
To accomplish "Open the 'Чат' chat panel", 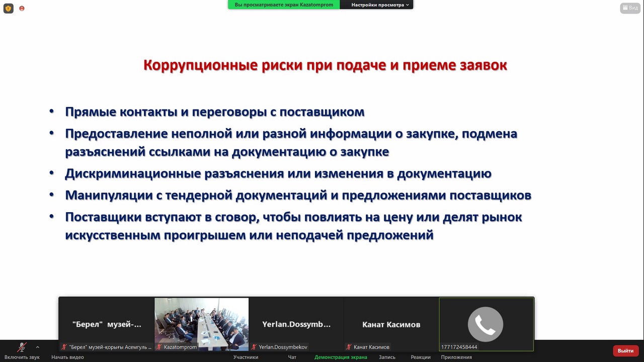I will pos(292,357).
